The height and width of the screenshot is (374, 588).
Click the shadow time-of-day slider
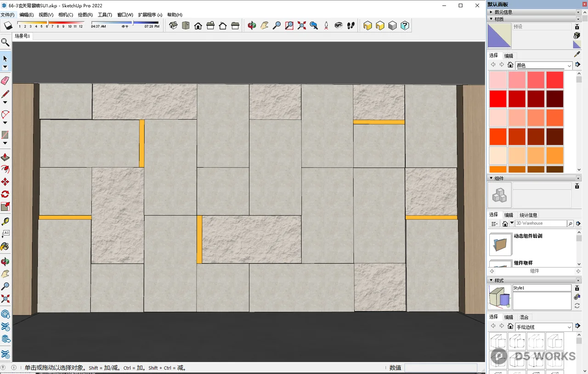pos(125,22)
